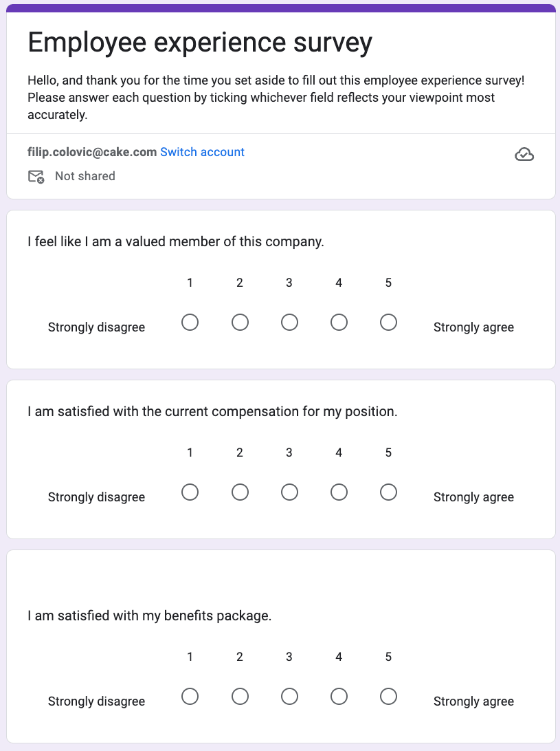Choose 3 for benefits package satisfaction

(289, 696)
